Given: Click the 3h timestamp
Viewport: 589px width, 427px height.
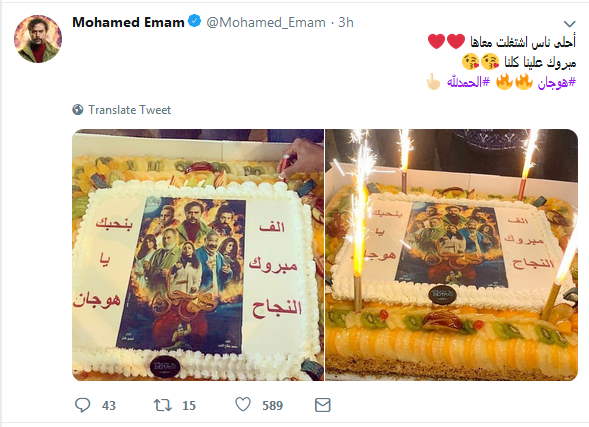Looking at the screenshot, I should 346,23.
